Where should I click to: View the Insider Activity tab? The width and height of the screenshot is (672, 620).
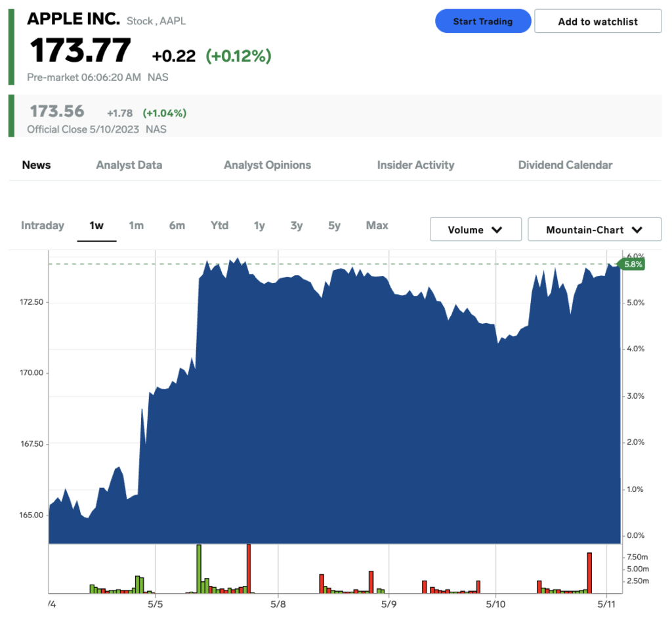415,165
